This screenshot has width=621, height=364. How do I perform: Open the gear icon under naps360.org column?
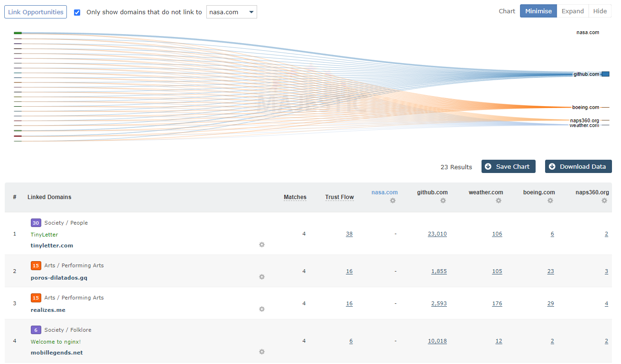click(x=604, y=201)
